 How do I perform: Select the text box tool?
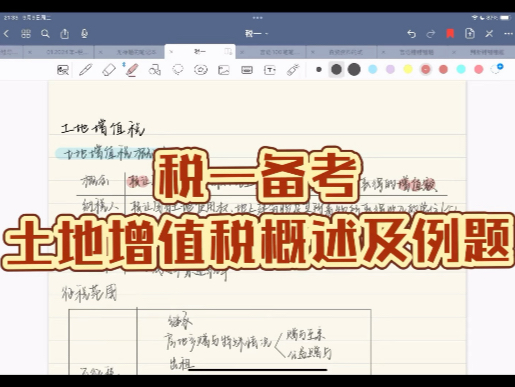(270, 70)
